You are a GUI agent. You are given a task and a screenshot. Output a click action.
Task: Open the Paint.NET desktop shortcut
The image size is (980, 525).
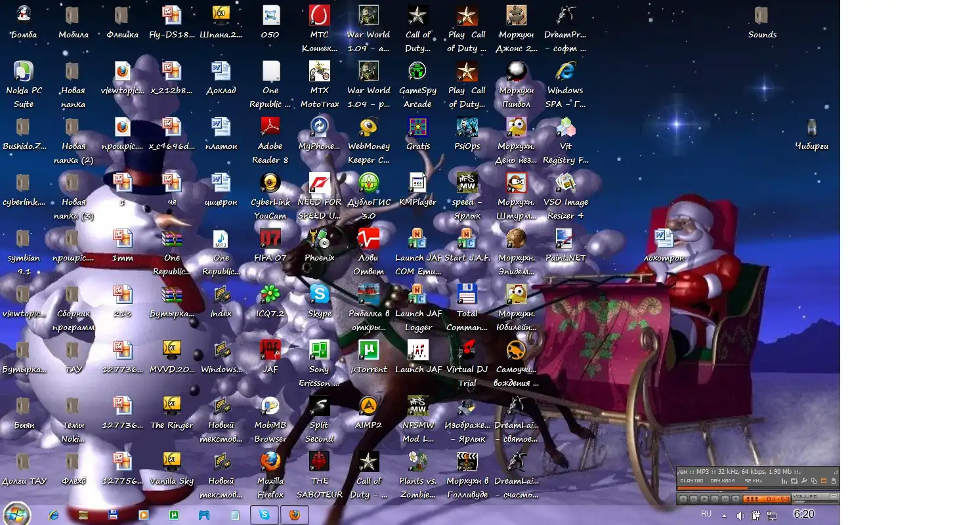pos(565,238)
